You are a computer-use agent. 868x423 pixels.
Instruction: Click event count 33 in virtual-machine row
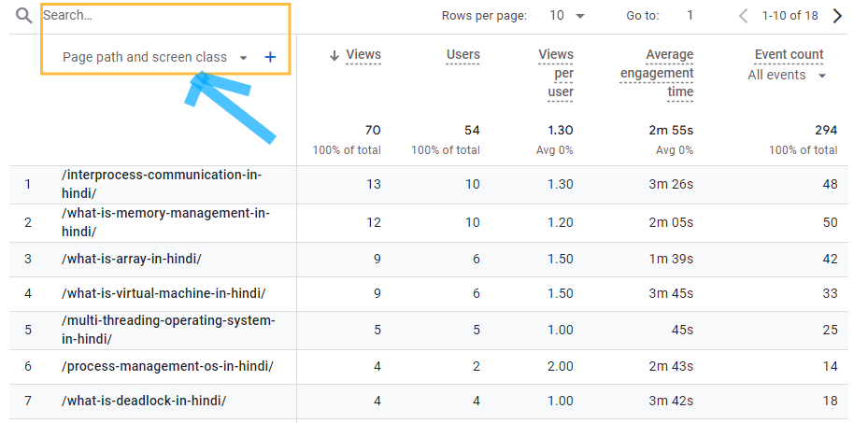click(830, 293)
